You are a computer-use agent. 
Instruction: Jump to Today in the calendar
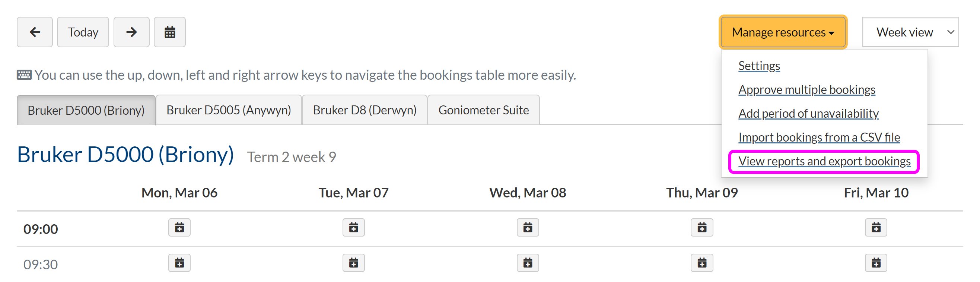pyautogui.click(x=83, y=32)
